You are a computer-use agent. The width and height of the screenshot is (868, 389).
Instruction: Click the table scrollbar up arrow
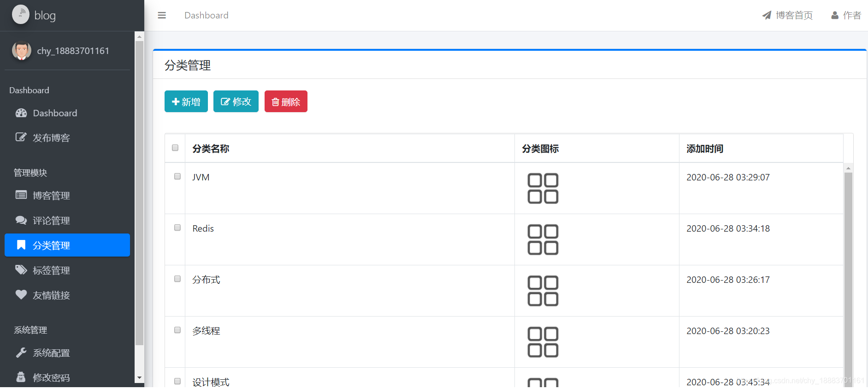coord(848,168)
